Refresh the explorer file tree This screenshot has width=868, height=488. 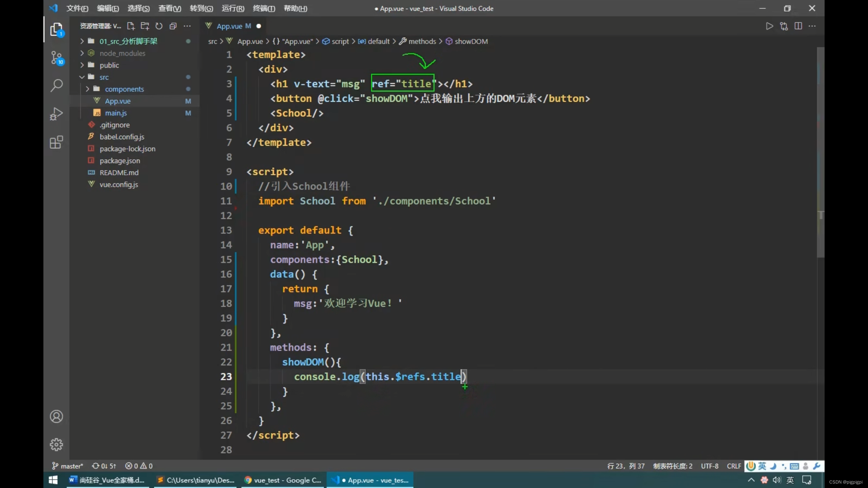pos(159,26)
